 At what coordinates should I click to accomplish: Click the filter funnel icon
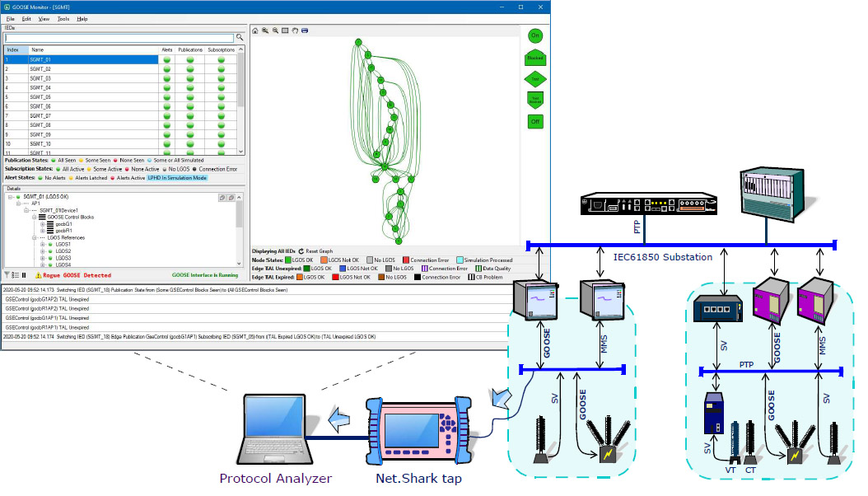click(7, 275)
